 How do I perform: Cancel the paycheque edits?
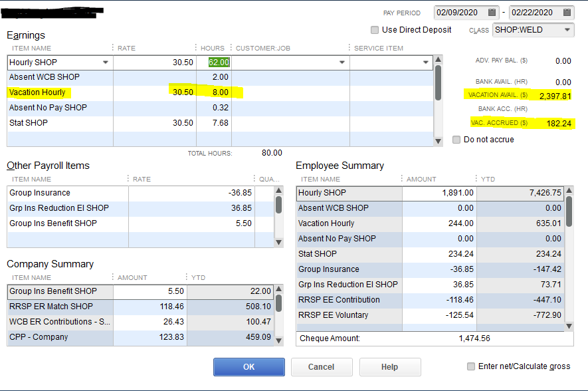tap(322, 366)
